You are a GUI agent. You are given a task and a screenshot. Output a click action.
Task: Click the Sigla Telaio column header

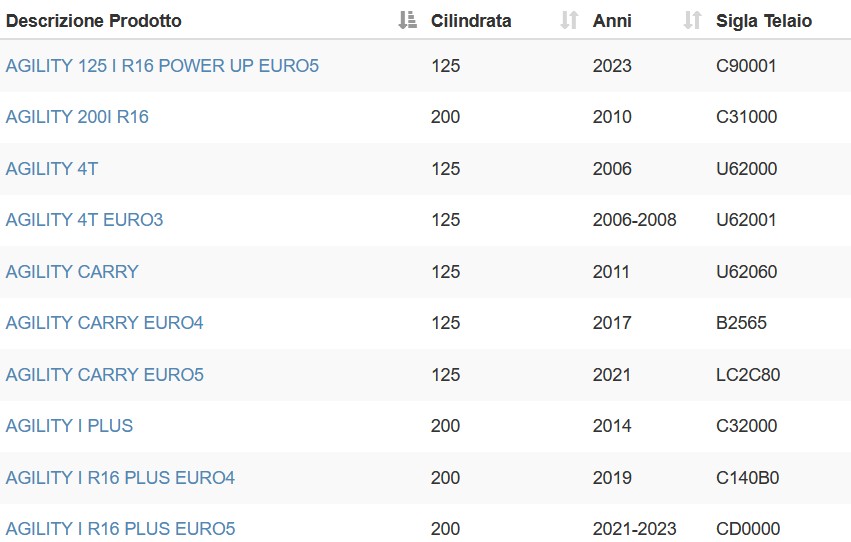764,21
